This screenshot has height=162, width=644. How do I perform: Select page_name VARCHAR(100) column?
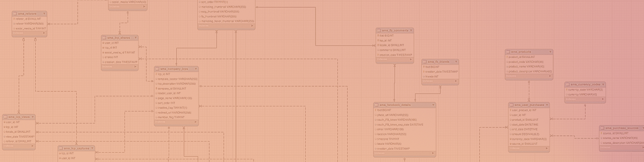pos(176,98)
